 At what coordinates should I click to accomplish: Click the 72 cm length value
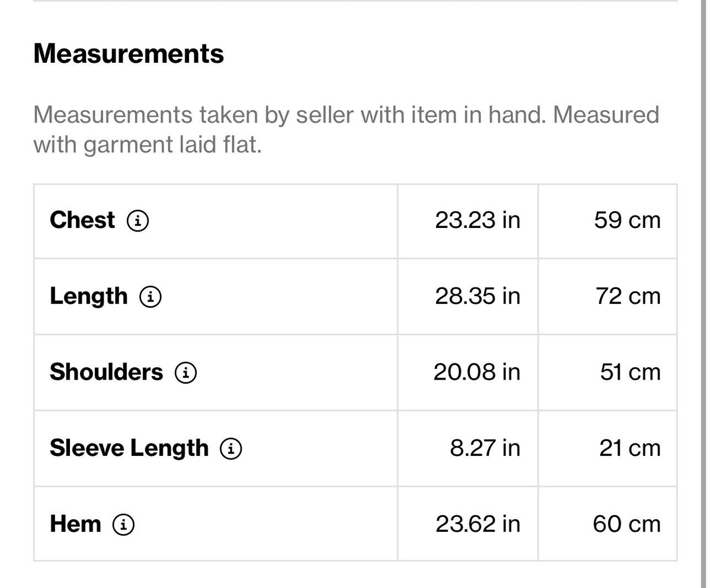[628, 296]
